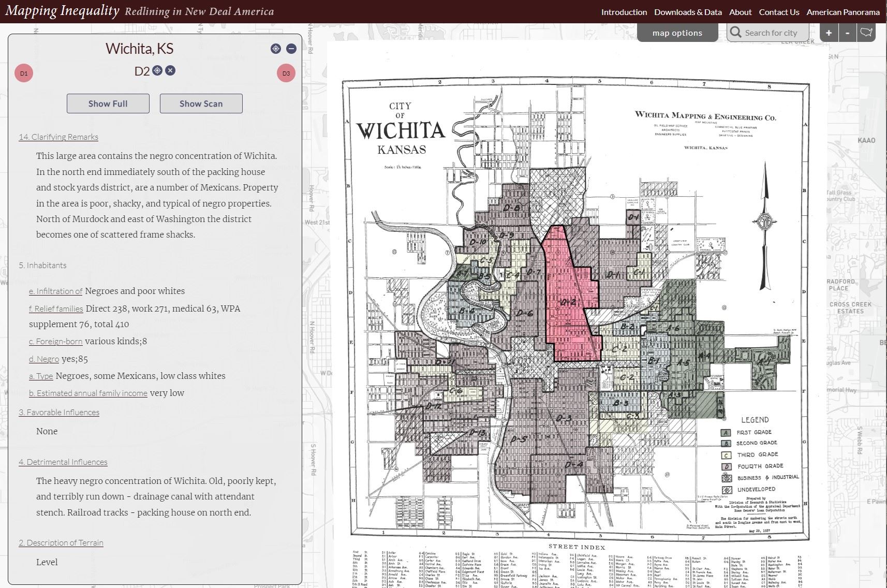Collapse the Wichita, KS panel with minus icon
This screenshot has width=887, height=588.
pos(291,49)
